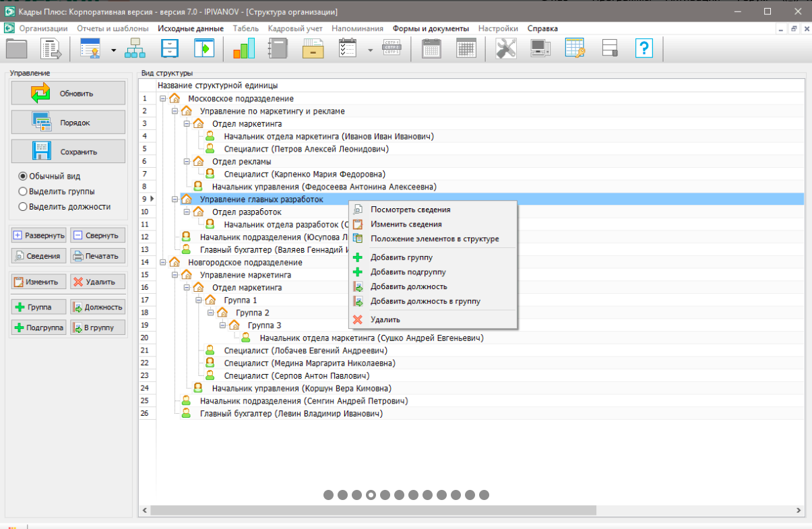Open dropdown arrow next to employee list icon
Viewport: 812px width, 529px height.
click(113, 50)
